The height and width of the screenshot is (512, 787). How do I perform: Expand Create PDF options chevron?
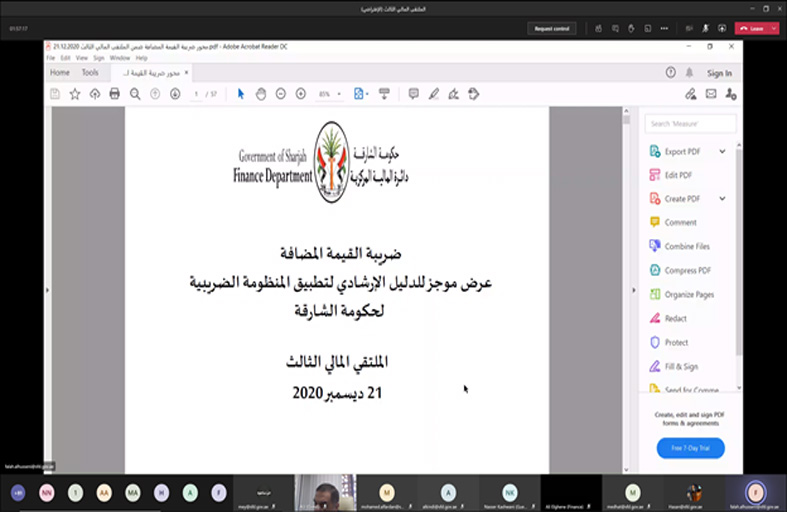click(x=723, y=199)
